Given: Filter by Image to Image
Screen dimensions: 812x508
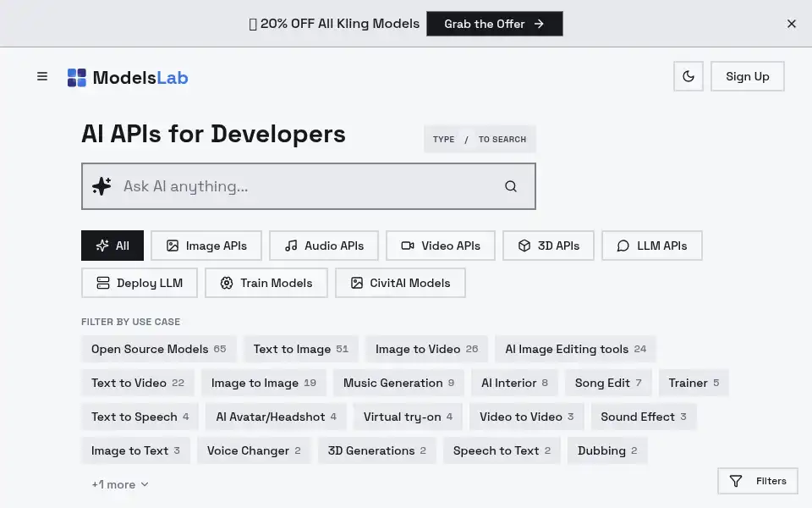Looking at the screenshot, I should [x=264, y=383].
